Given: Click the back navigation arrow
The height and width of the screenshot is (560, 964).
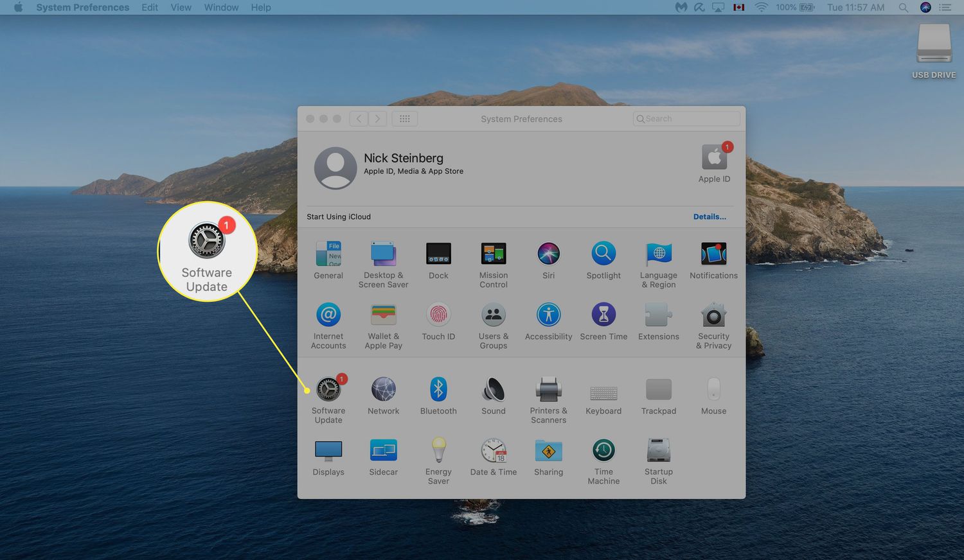Looking at the screenshot, I should pyautogui.click(x=359, y=119).
